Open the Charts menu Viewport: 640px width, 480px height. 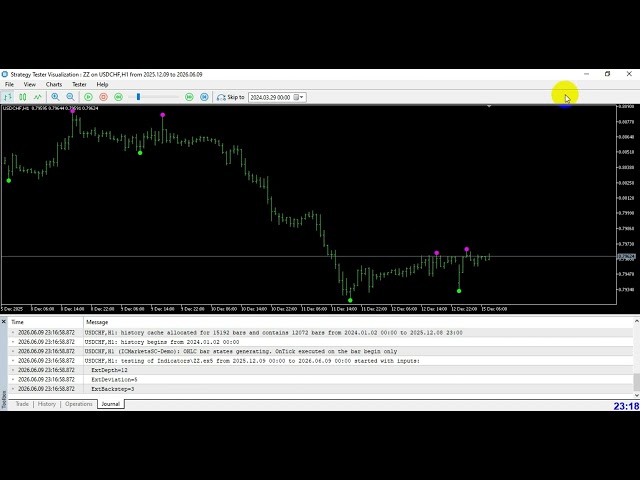[x=54, y=84]
